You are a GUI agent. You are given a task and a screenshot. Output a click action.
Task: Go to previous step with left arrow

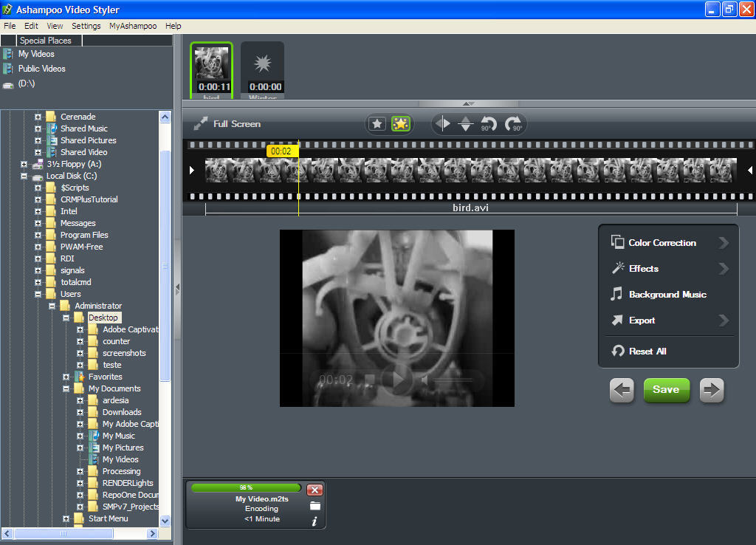coord(622,390)
